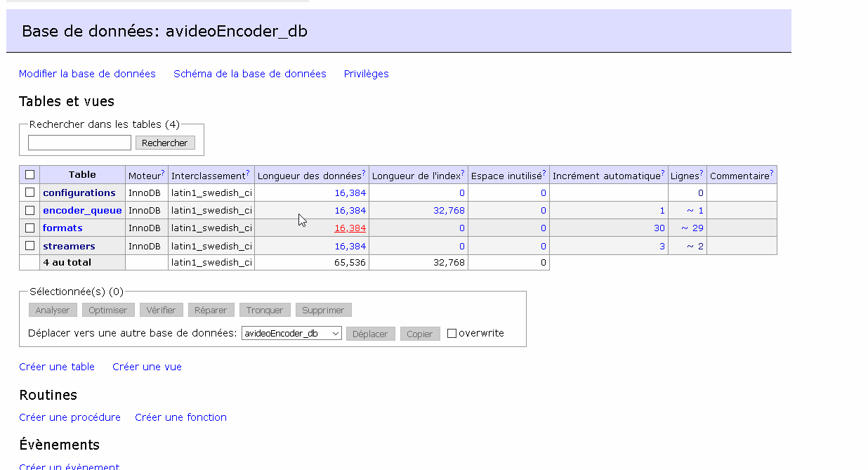Screen dimensions: 868x470
Task: Check the select-all tables checkbox
Action: click(x=29, y=174)
